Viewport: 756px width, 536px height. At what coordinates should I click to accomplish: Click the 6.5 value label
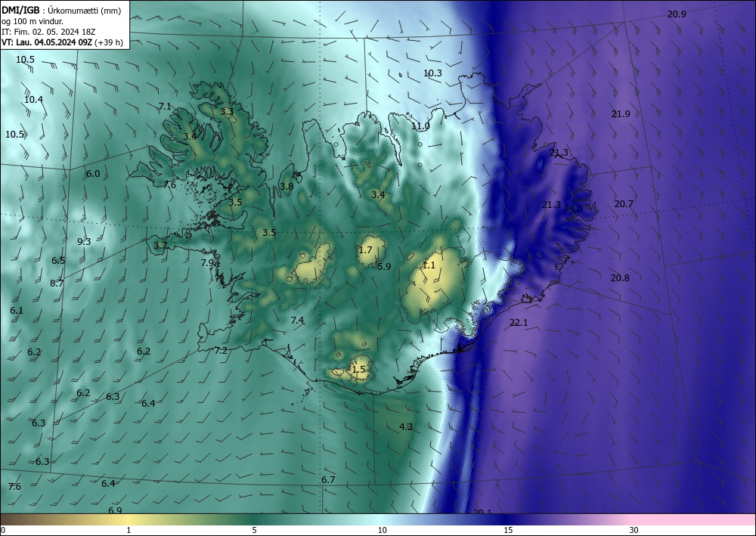(x=58, y=261)
